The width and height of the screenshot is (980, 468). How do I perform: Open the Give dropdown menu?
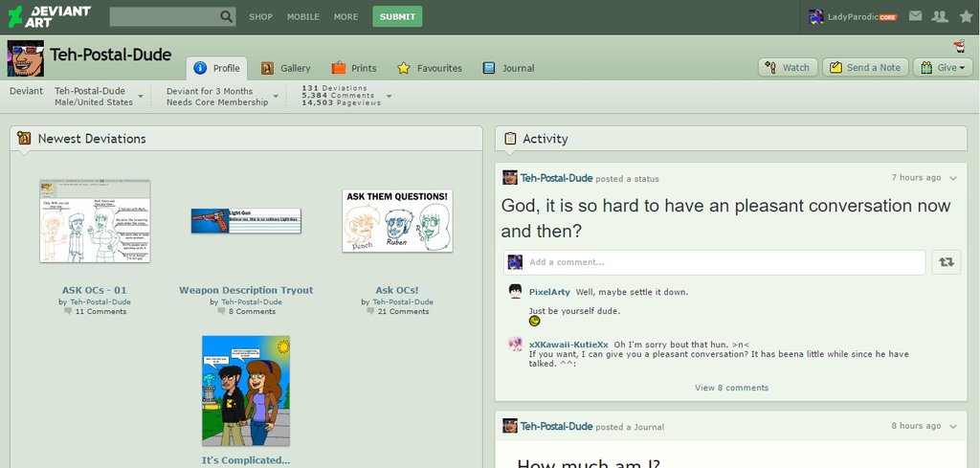click(943, 67)
